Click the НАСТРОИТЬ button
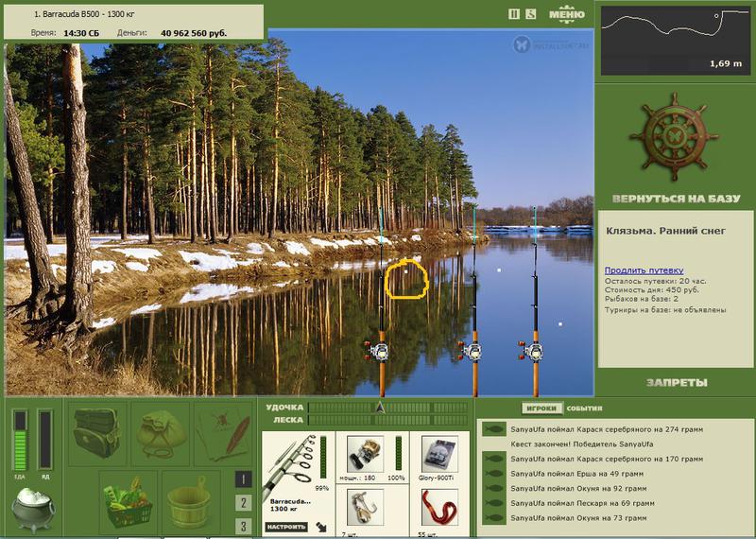The width and height of the screenshot is (756, 539). tap(286, 527)
